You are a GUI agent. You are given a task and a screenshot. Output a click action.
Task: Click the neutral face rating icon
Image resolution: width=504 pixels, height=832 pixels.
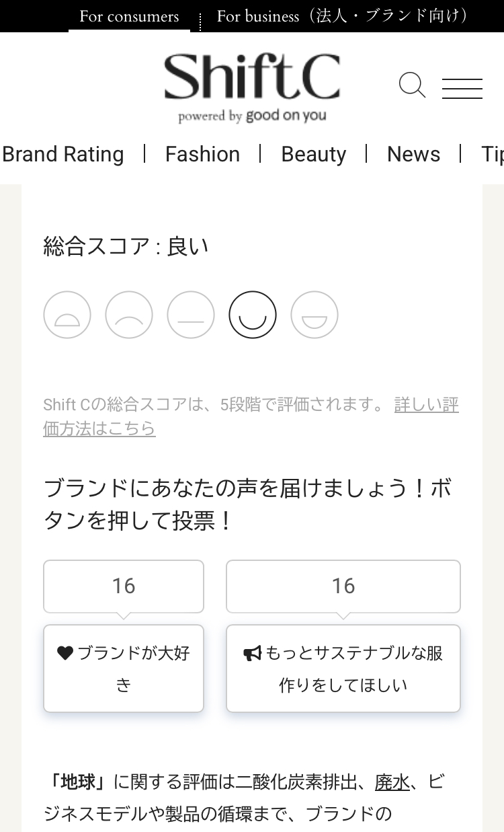[x=191, y=315]
